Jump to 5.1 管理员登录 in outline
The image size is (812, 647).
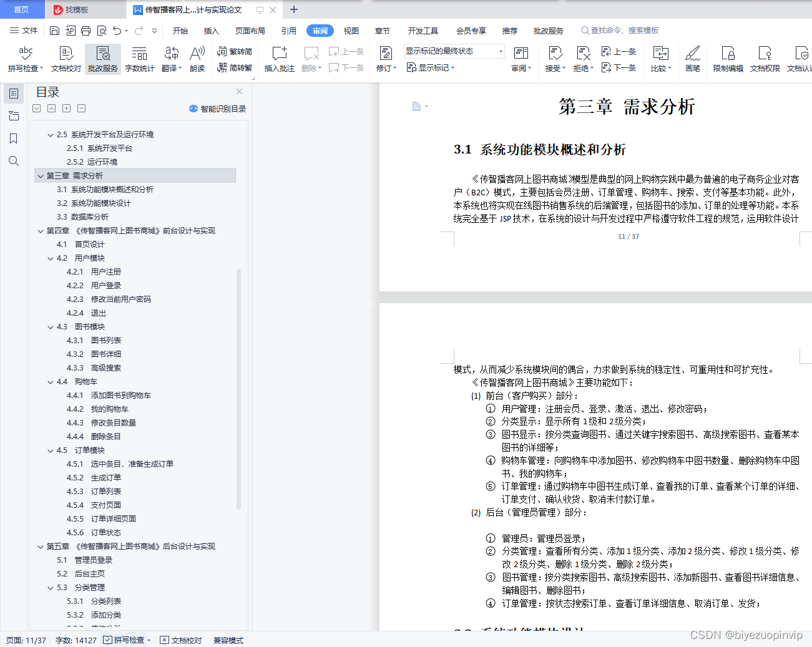tap(84, 560)
